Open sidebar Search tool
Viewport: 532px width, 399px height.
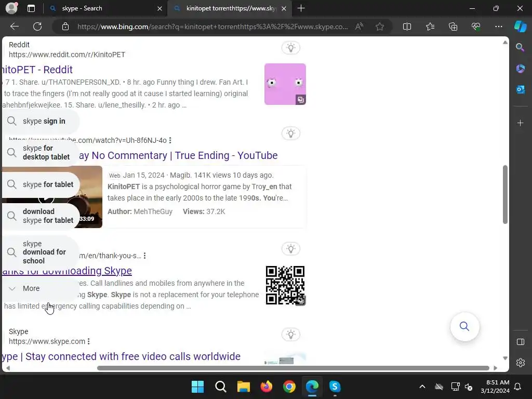520,47
